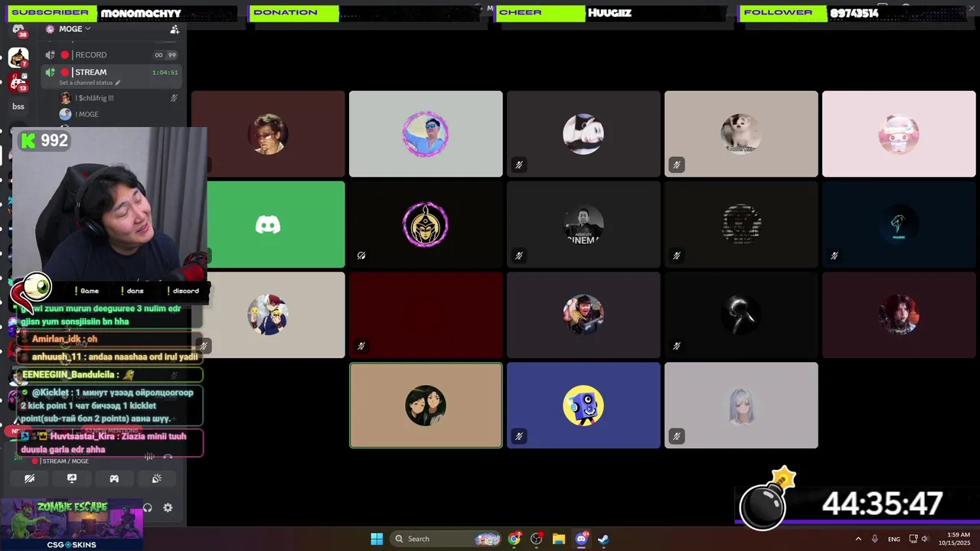
Task: Select the CINEMA avatar participant tile
Action: tap(583, 224)
